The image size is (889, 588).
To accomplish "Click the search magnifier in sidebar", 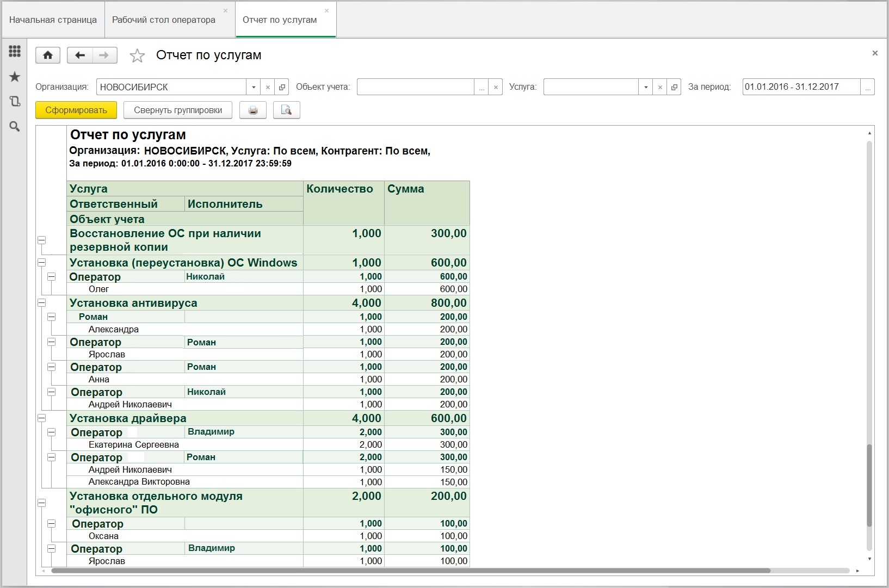I will [x=15, y=127].
